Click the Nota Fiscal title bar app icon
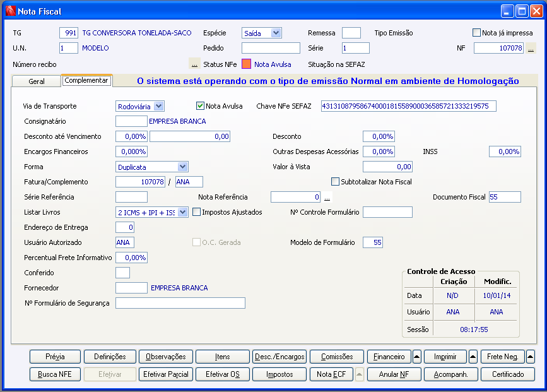 11,11
